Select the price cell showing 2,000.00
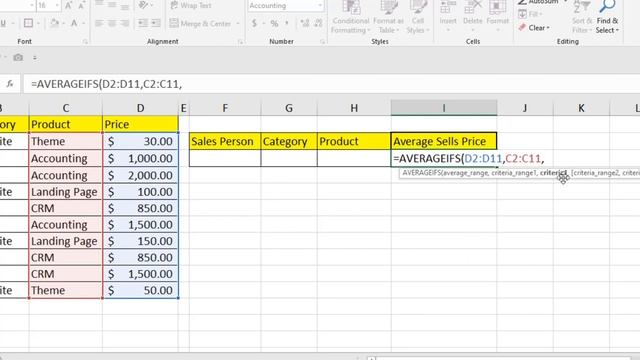 click(140, 175)
